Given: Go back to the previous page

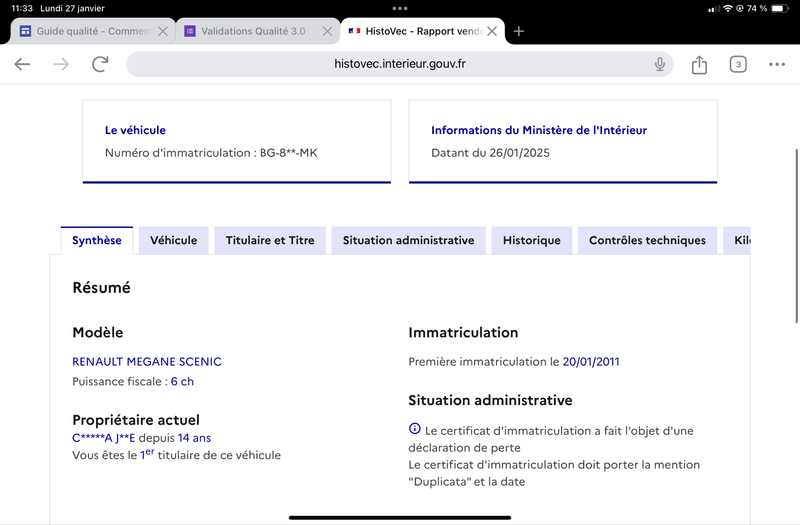Looking at the screenshot, I should [x=22, y=64].
